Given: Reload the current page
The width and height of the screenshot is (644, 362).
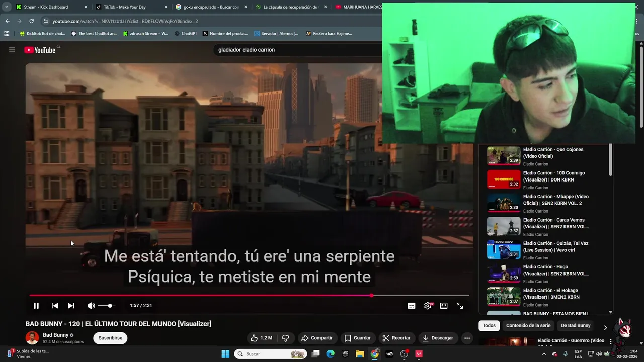Looking at the screenshot, I should 31,21.
